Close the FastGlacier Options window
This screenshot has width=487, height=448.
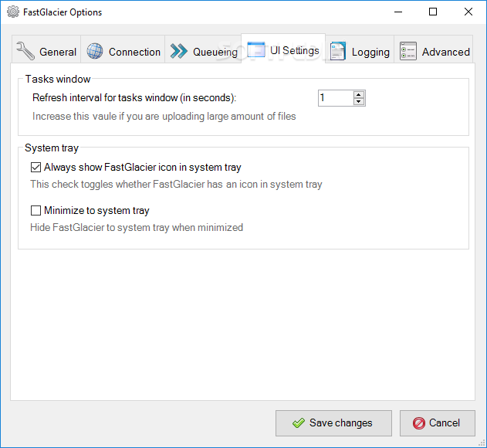pos(468,12)
